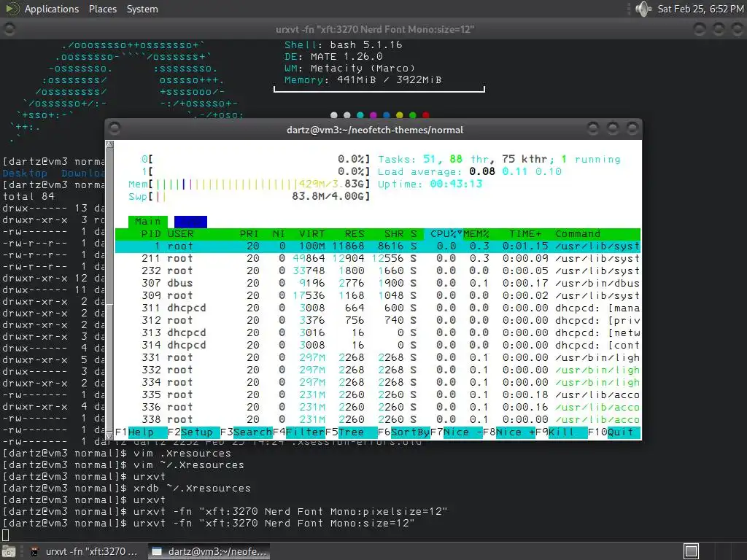
Task: Select process row PID 312 root
Action: (377, 321)
